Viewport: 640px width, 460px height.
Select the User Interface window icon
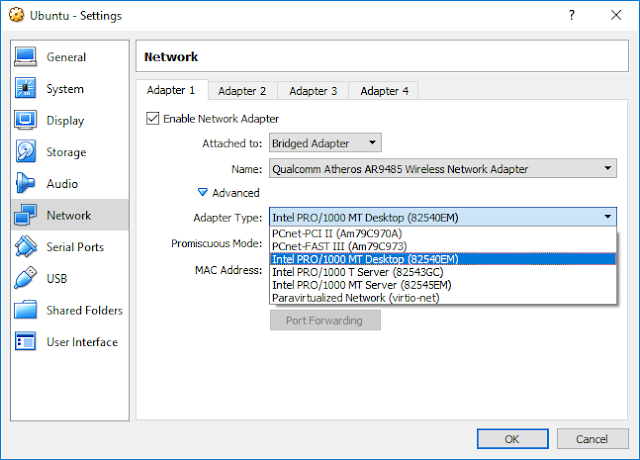[x=25, y=341]
